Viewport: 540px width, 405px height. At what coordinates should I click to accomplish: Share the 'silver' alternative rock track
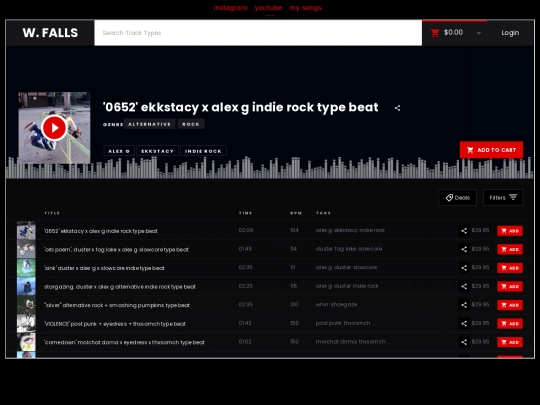point(464,305)
